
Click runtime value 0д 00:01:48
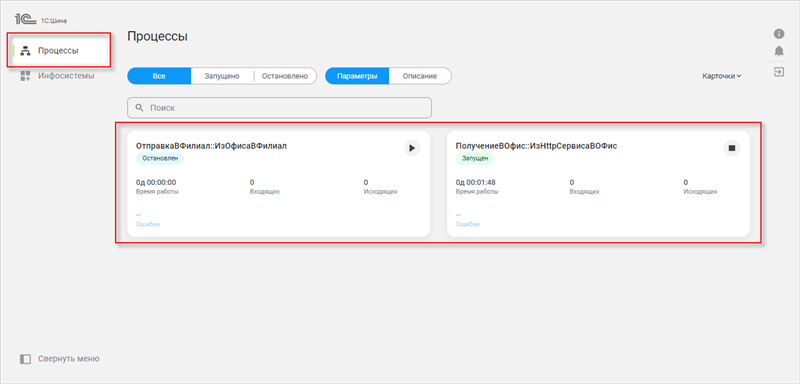[x=475, y=182]
